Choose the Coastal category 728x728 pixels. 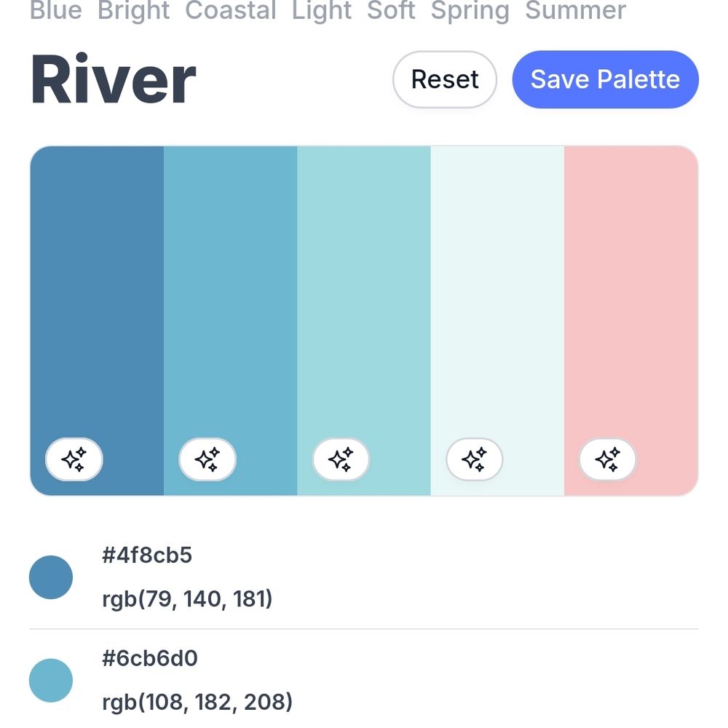point(231,11)
